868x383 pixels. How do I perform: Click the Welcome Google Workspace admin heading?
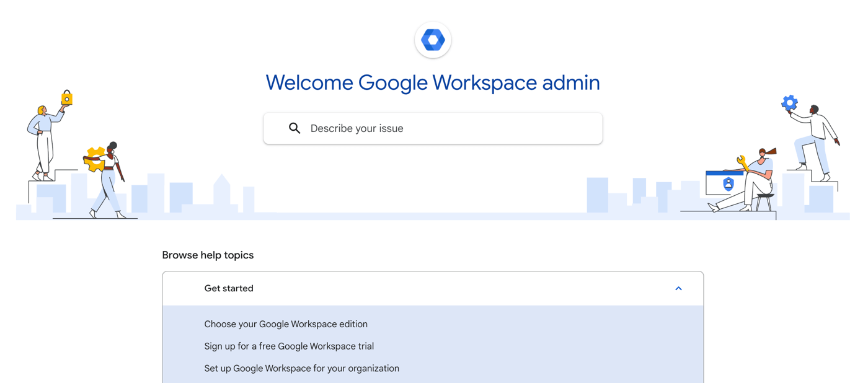(x=433, y=82)
